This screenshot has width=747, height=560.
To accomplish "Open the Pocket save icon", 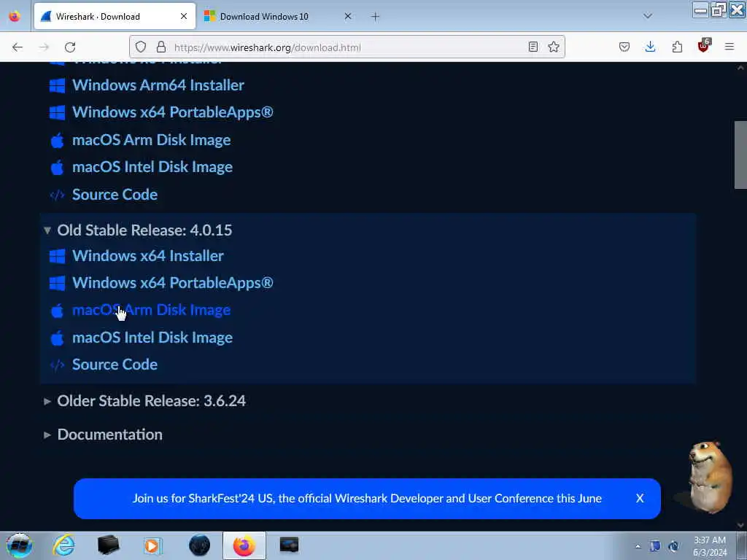I will pyautogui.click(x=624, y=47).
